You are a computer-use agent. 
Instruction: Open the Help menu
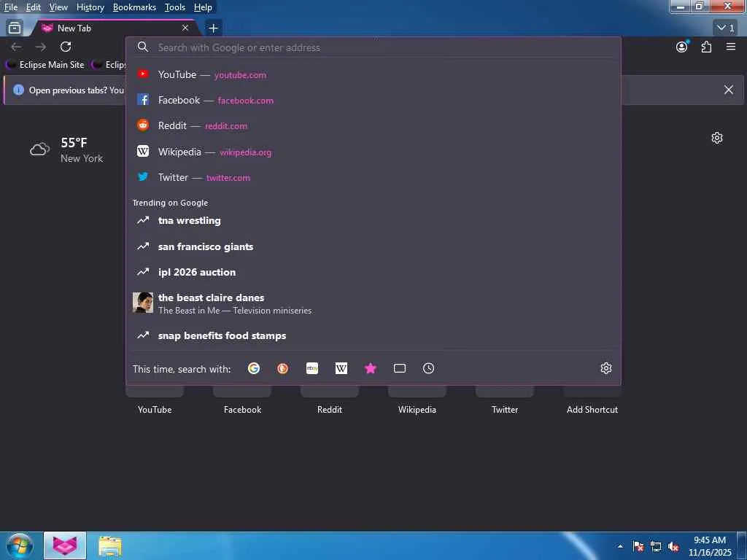coord(203,7)
